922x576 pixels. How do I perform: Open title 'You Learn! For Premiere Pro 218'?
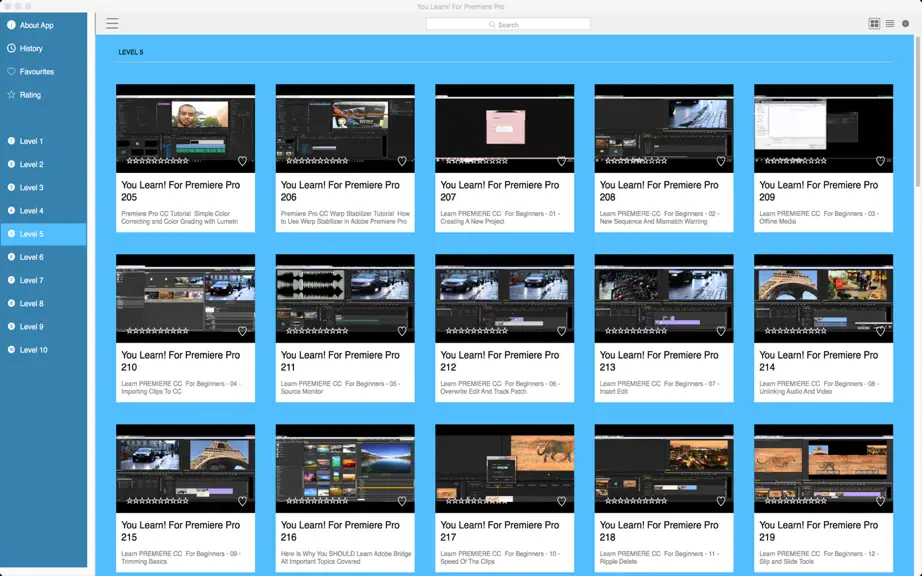(x=659, y=531)
